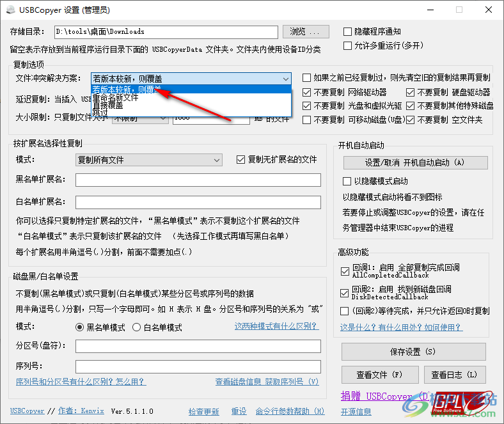Uncheck 'do not copy network drives' (网络驱动器) checkbox

[306, 93]
